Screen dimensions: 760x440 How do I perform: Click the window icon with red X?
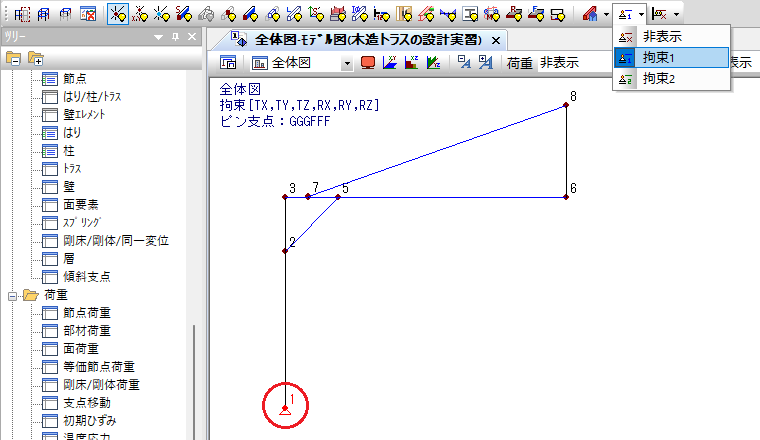pyautogui.click(x=88, y=14)
